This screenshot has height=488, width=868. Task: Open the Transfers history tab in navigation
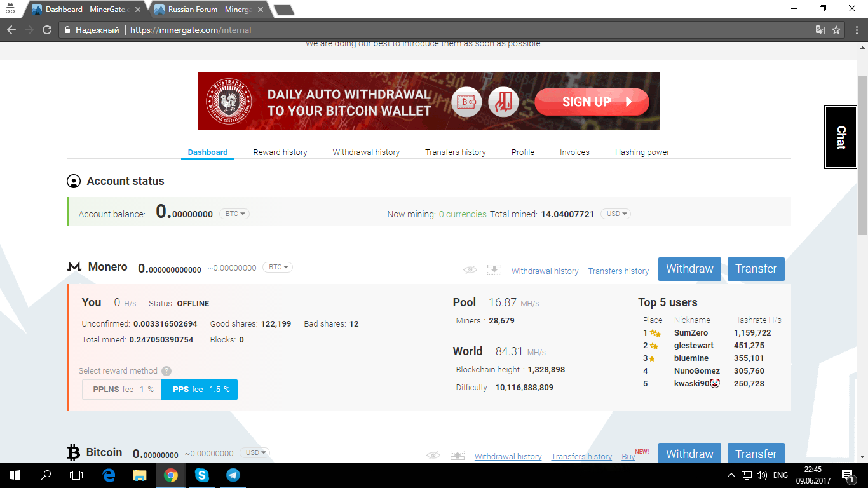click(456, 152)
